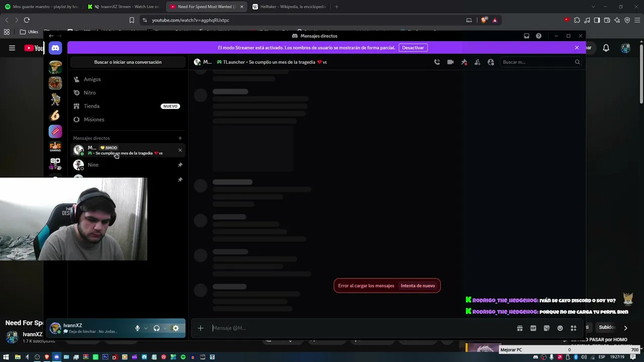Click the pin icon beside Nine
The width and height of the screenshot is (644, 362).
180,165
